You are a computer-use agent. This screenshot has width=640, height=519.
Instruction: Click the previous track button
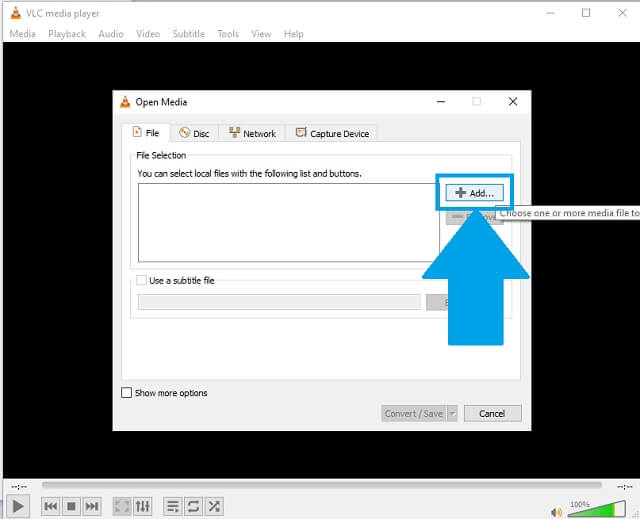tap(50, 507)
